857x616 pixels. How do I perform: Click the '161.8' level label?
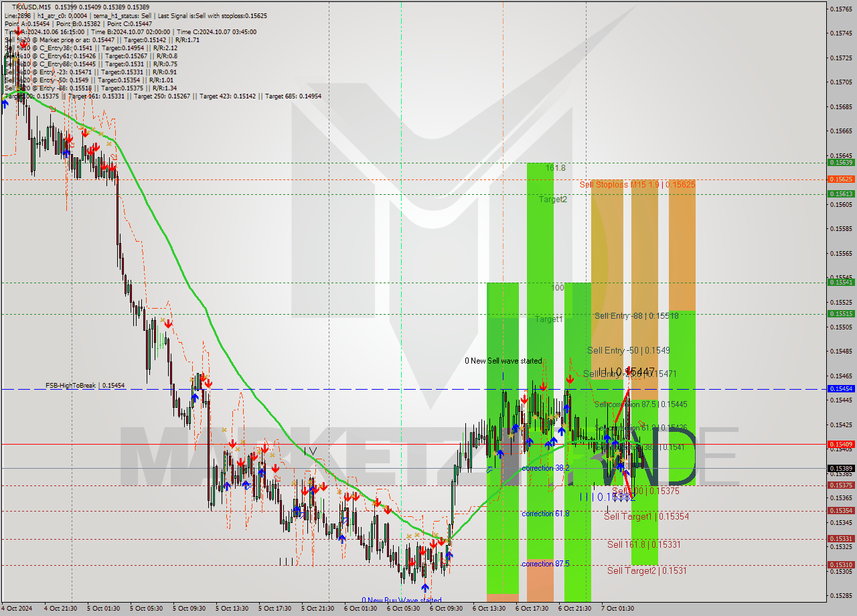pos(555,168)
